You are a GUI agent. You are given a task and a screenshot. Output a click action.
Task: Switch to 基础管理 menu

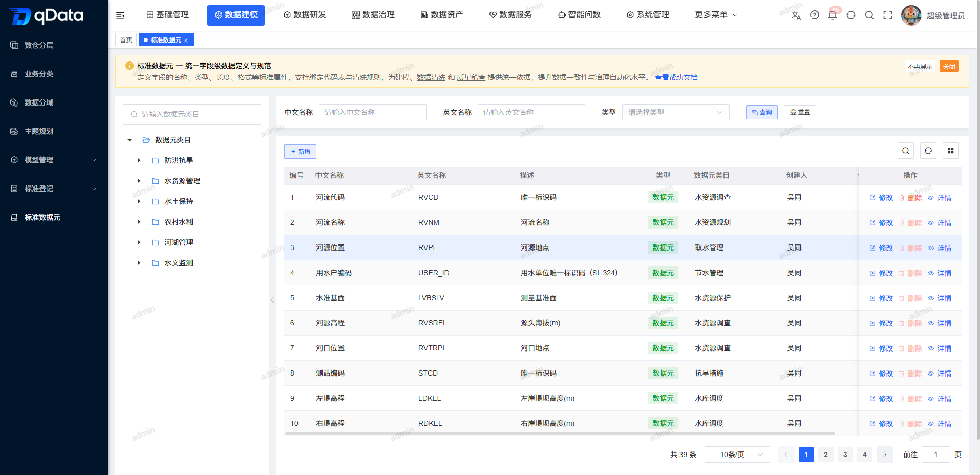[168, 15]
